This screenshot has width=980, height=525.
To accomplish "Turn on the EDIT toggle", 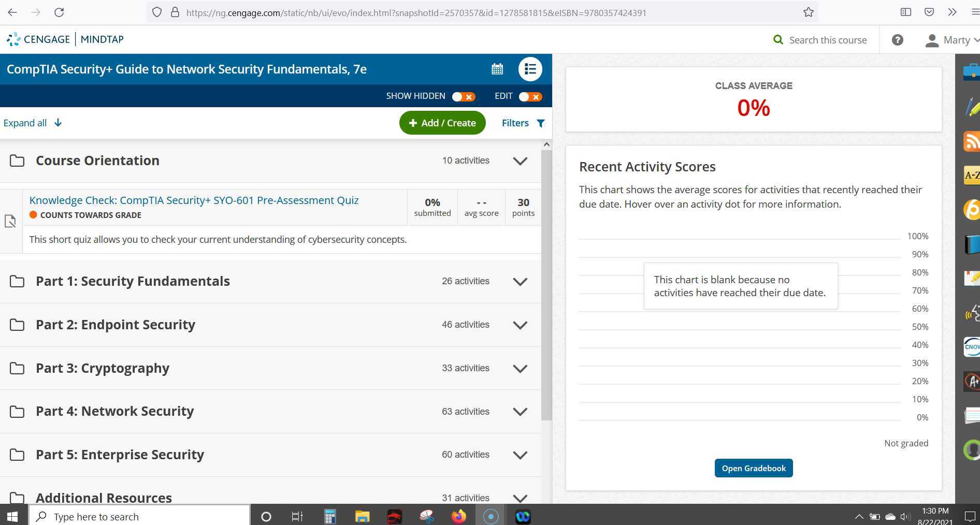I will tap(530, 96).
